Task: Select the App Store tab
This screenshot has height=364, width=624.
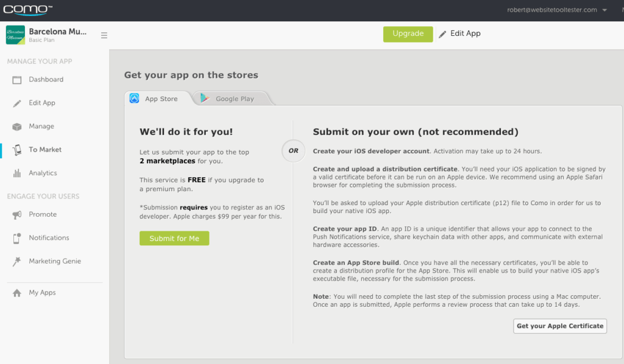Action: point(158,99)
